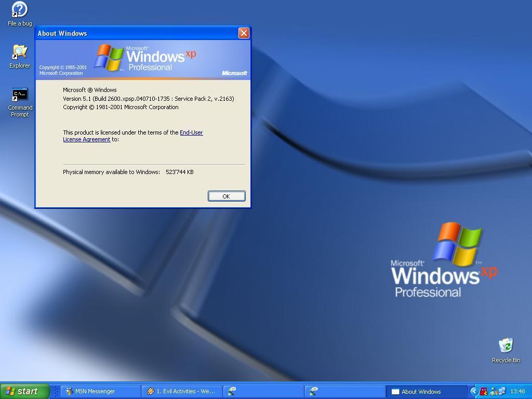Select the Recycle Bin icon on desktop
The image size is (532, 399).
pos(506,350)
